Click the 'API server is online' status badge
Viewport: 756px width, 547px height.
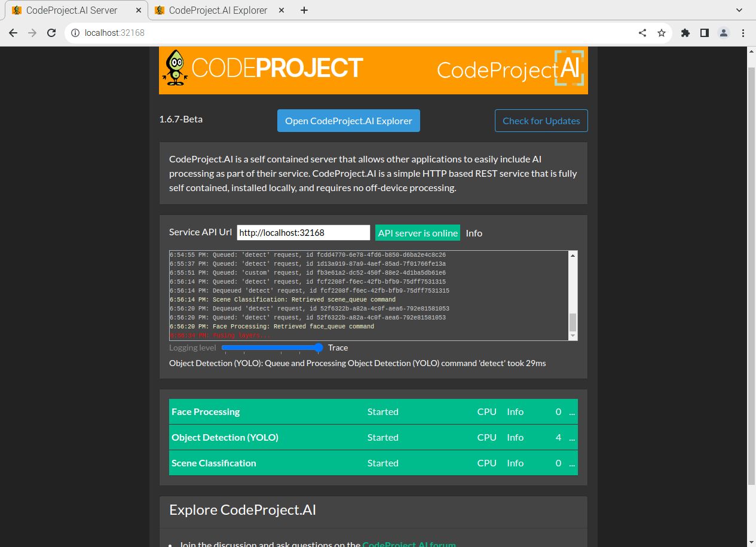pos(418,233)
